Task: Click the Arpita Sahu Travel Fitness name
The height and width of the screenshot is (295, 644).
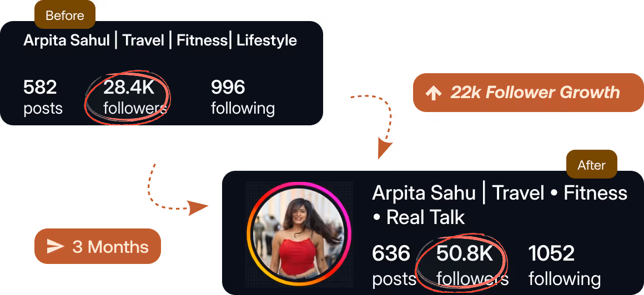Action: (500, 193)
